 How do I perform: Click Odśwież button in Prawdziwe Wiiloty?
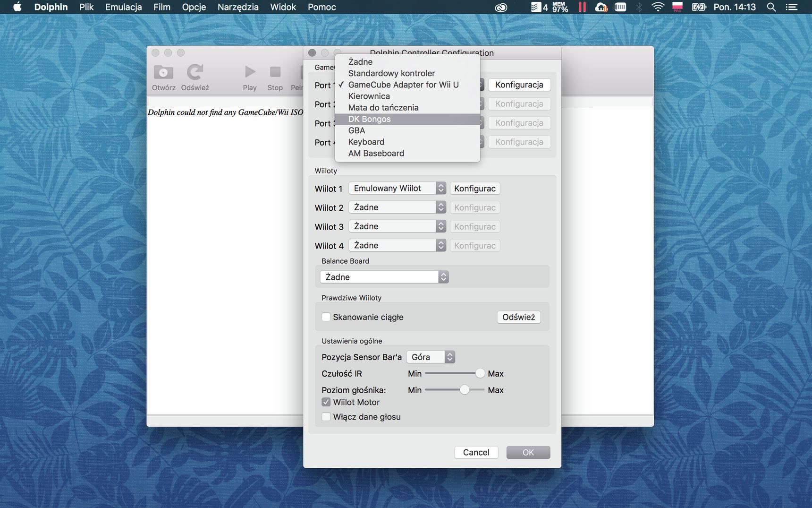pyautogui.click(x=518, y=317)
